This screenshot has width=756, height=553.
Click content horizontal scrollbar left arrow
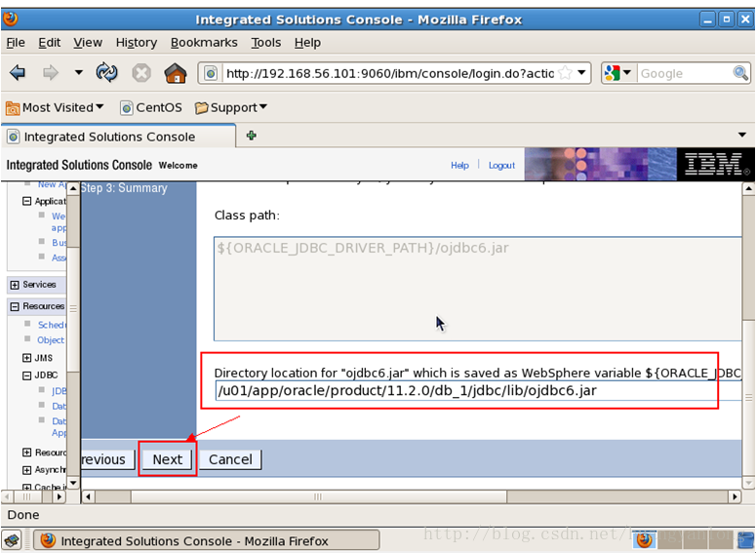(x=88, y=496)
